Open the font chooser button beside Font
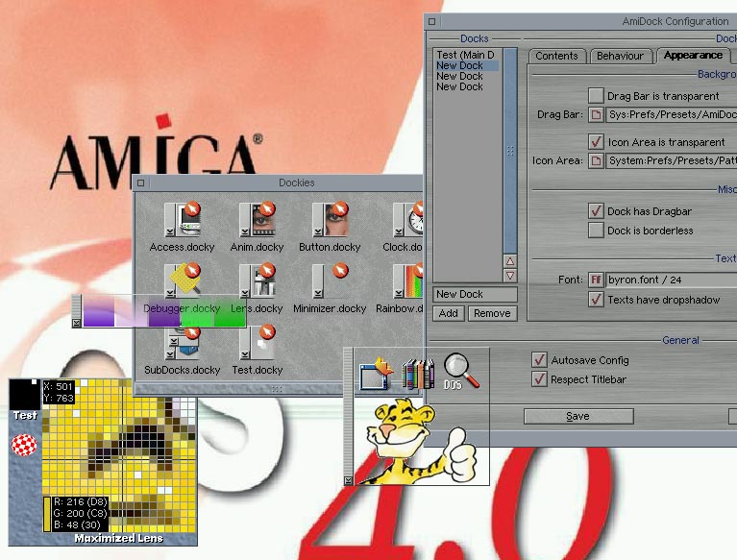Viewport: 737px width, 560px height. (x=596, y=280)
